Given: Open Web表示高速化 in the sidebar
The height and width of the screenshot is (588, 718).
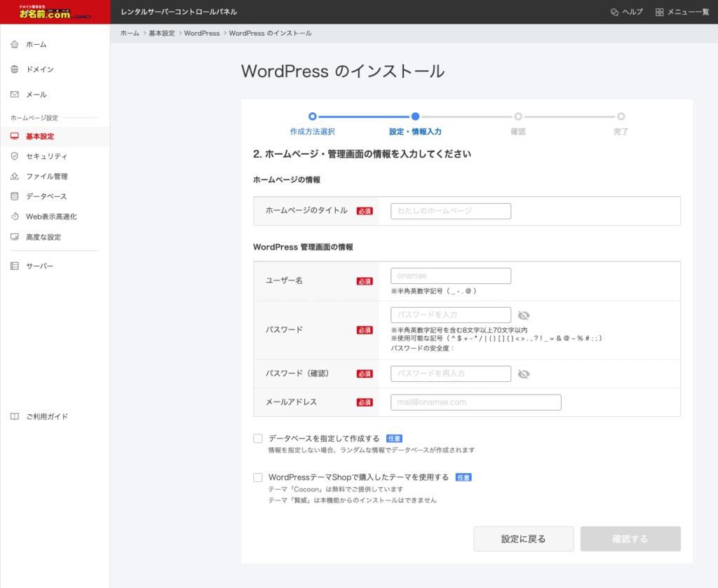Looking at the screenshot, I should pos(51,217).
